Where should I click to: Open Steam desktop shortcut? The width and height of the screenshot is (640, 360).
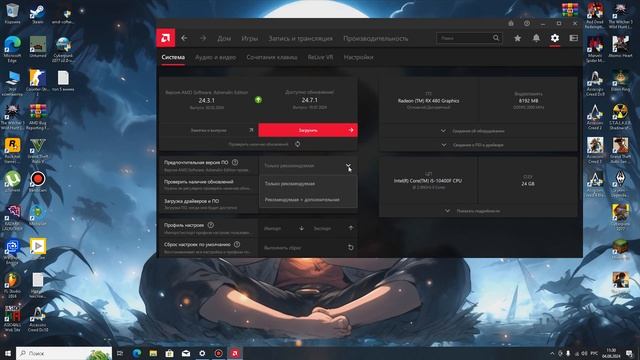(x=38, y=14)
